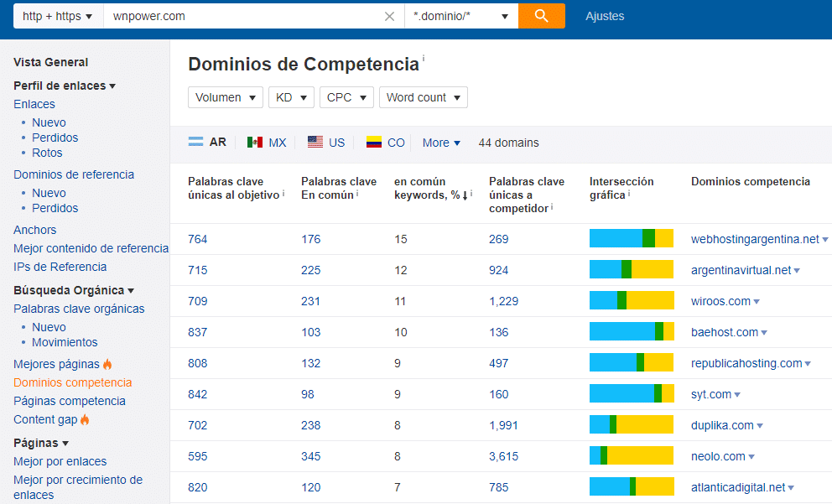Click flame icon beside Content gap
This screenshot has width=832, height=504.
(x=85, y=419)
